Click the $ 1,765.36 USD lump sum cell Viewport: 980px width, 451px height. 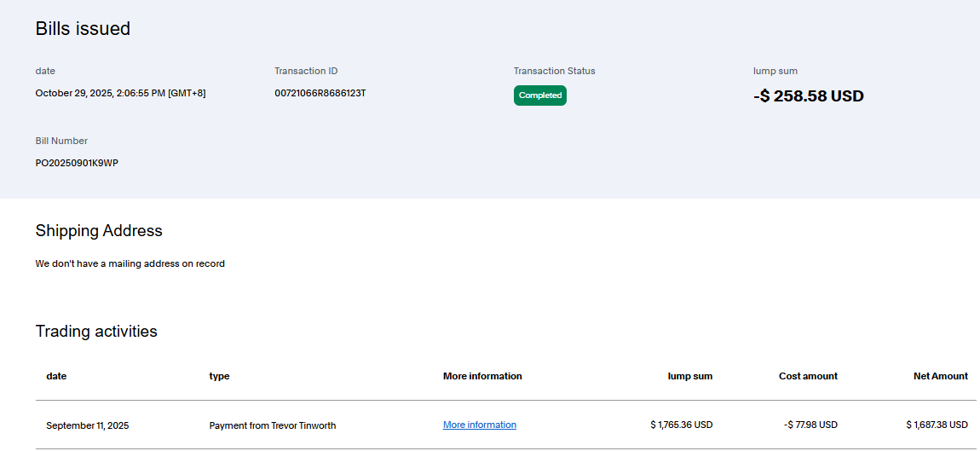click(x=681, y=425)
